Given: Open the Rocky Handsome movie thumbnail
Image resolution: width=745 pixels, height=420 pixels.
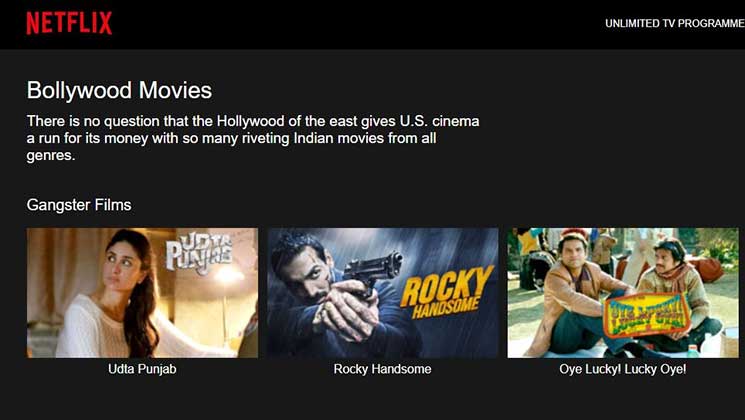Looking at the screenshot, I should 382,293.
